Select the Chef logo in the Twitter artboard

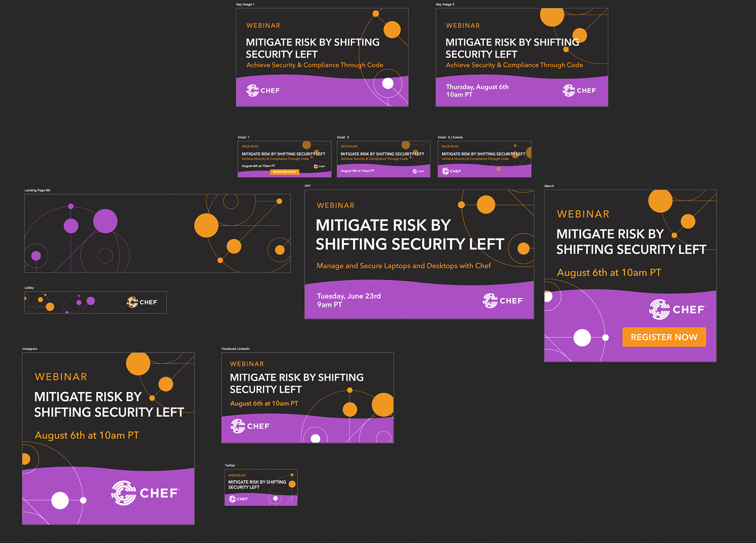coord(238,499)
